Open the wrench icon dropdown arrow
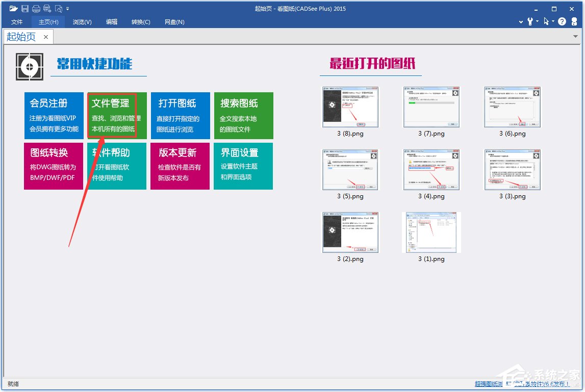The height and width of the screenshot is (392, 585). 537,21
